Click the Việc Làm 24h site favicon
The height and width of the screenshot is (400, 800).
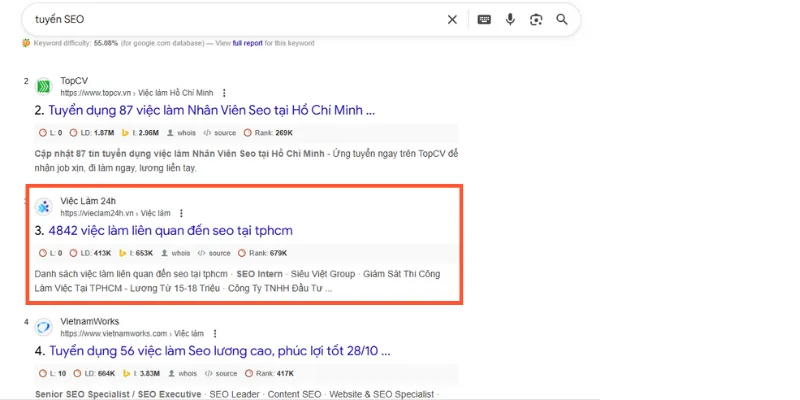click(44, 207)
